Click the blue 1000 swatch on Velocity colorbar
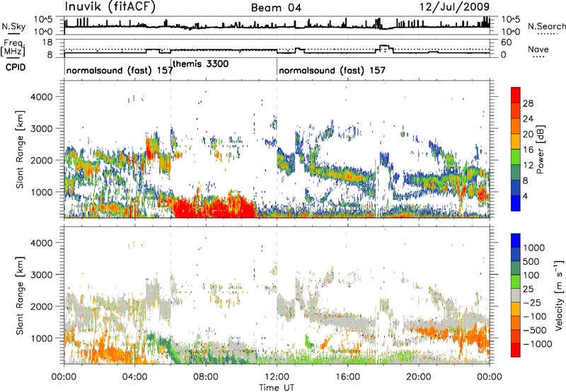Viewport: 566px width, 392px height. [516, 241]
